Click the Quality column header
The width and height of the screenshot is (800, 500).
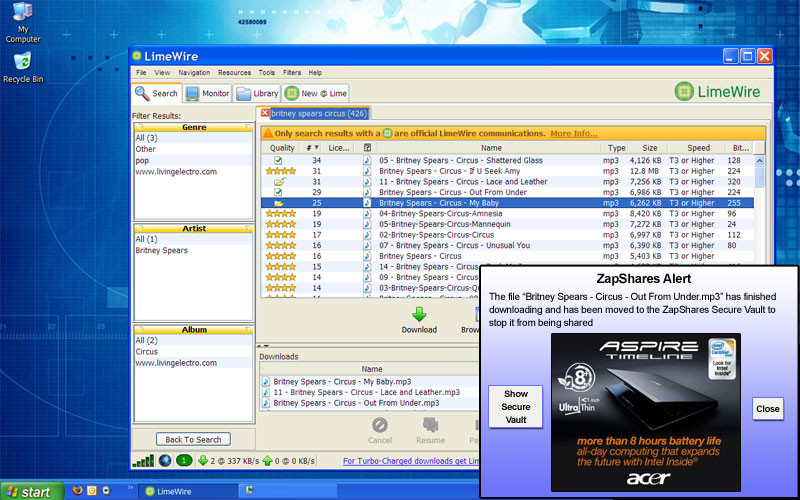pyautogui.click(x=282, y=148)
